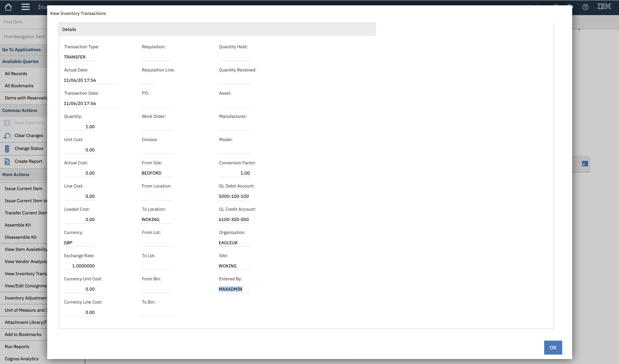The height and width of the screenshot is (364, 619).
Task: Select Assemble Kit in More Actions
Action: [x=18, y=225]
